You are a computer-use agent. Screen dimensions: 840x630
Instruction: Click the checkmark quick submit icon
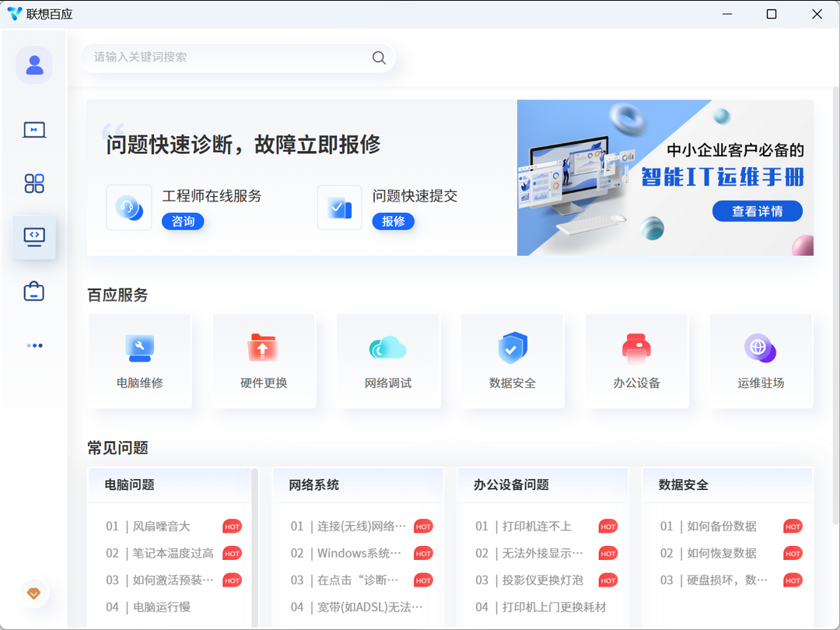[x=340, y=208]
